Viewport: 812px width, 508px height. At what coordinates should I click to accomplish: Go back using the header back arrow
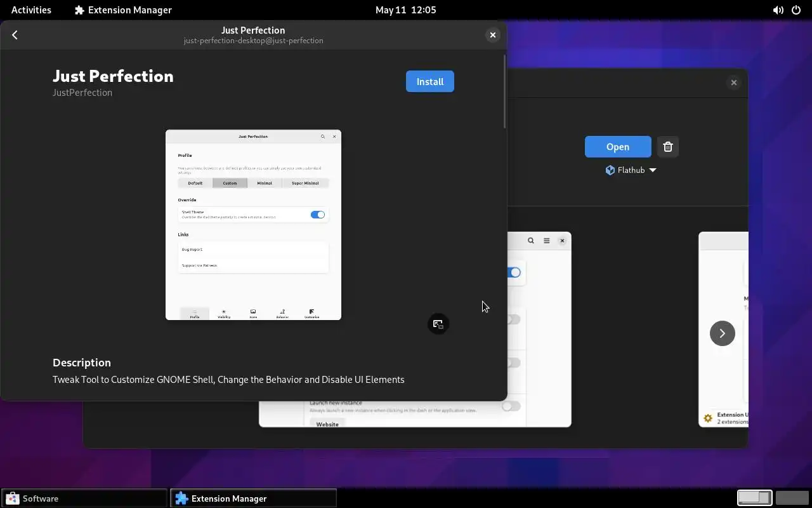15,35
